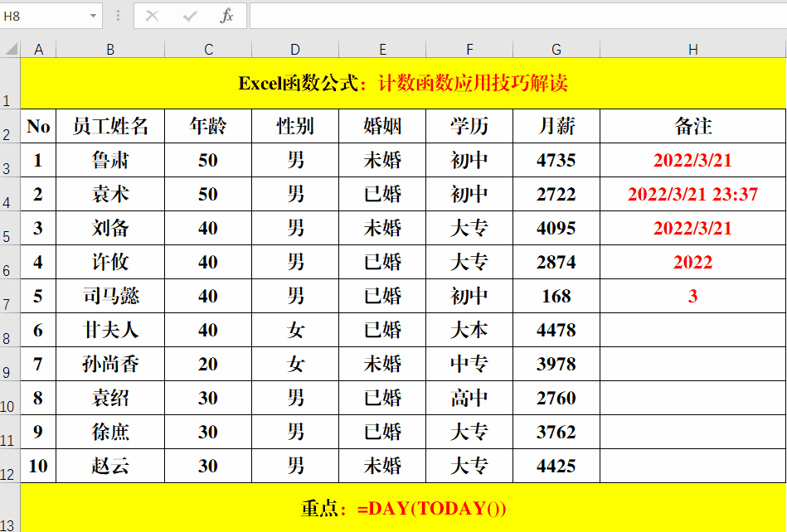Select column C header
Screen dimensions: 787x532
coord(208,49)
